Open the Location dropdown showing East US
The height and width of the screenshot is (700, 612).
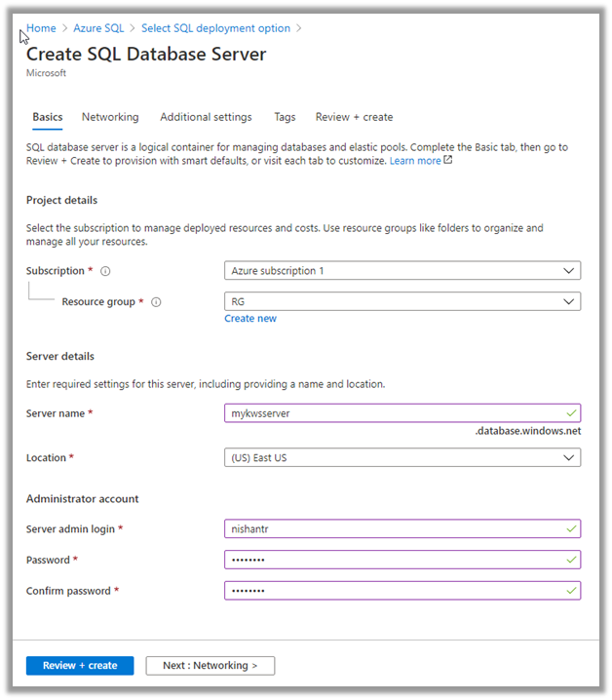coord(402,457)
